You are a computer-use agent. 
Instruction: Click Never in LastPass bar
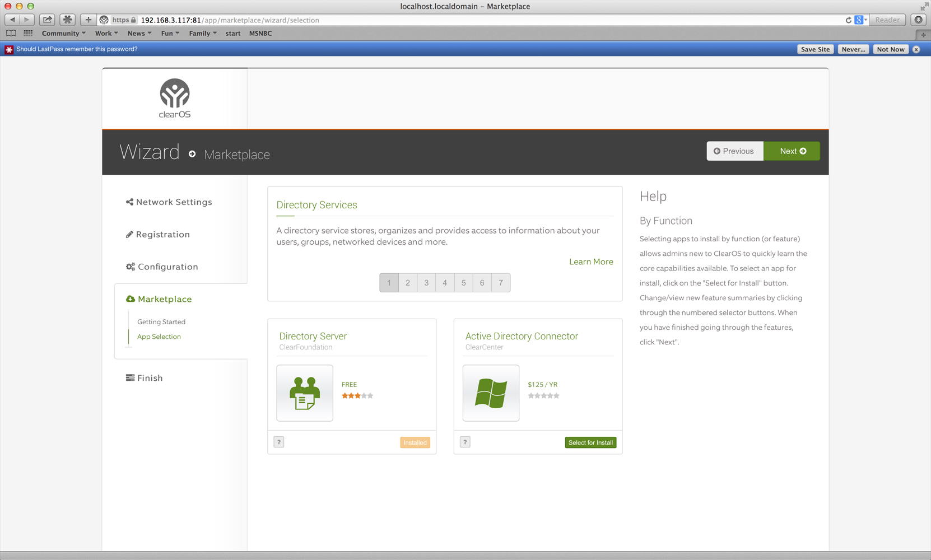pos(853,49)
